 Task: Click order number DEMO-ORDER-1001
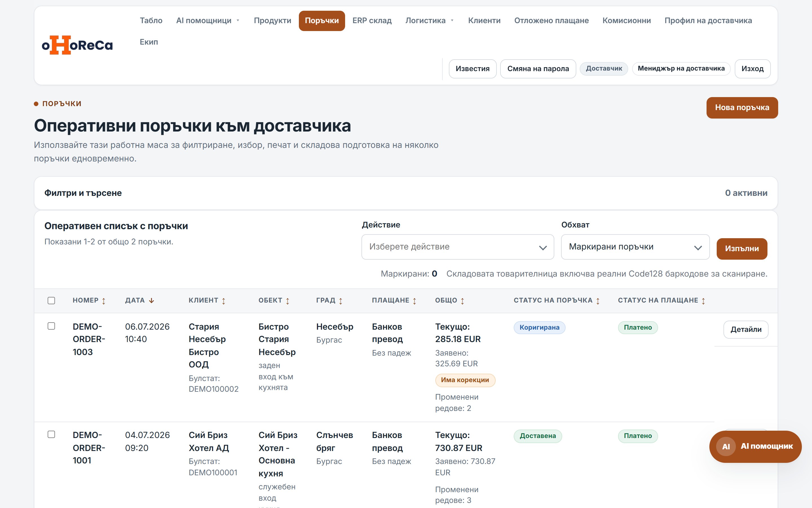(89, 448)
